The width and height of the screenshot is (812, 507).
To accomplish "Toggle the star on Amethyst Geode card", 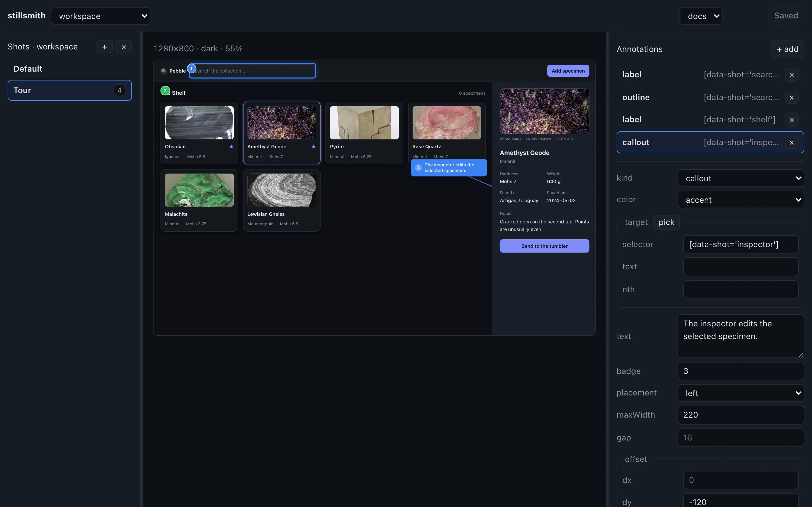I will (x=313, y=146).
